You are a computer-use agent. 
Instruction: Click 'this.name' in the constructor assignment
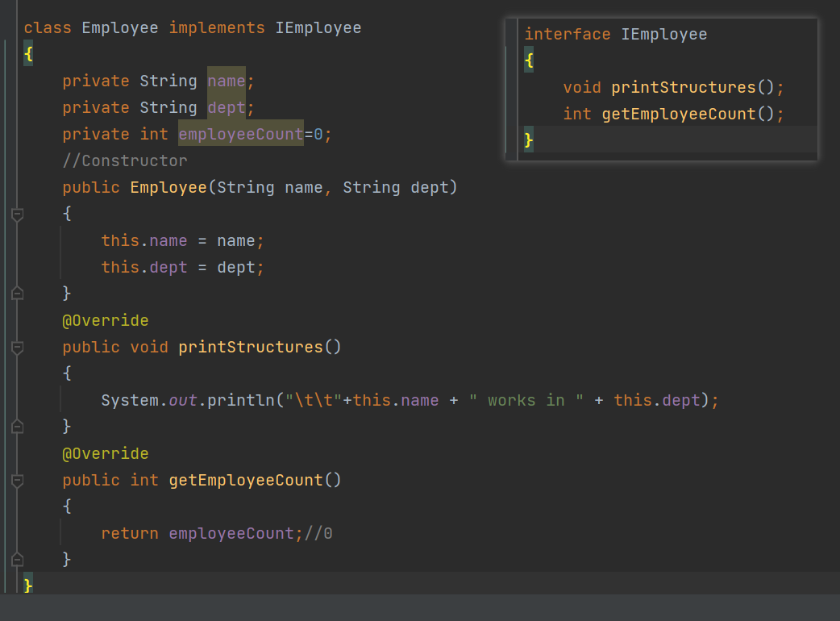point(144,240)
